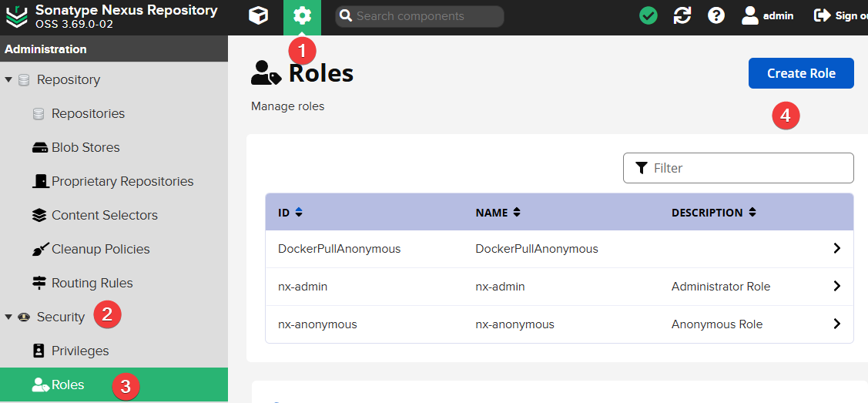This screenshot has width=868, height=403.
Task: Open the admin user account
Action: [x=767, y=15]
